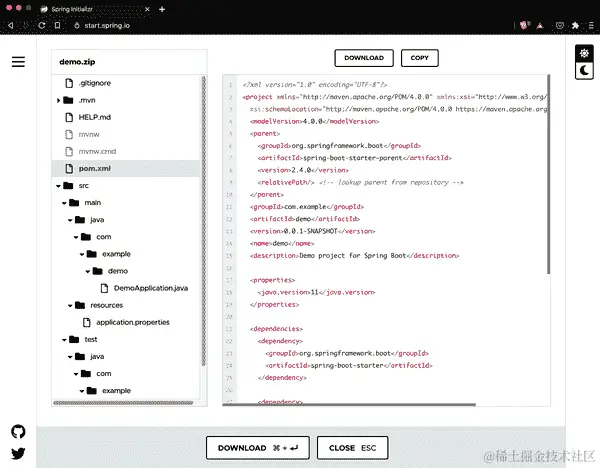Click the Brave shields icon
Viewport: 600px width, 468px height.
(x=524, y=25)
